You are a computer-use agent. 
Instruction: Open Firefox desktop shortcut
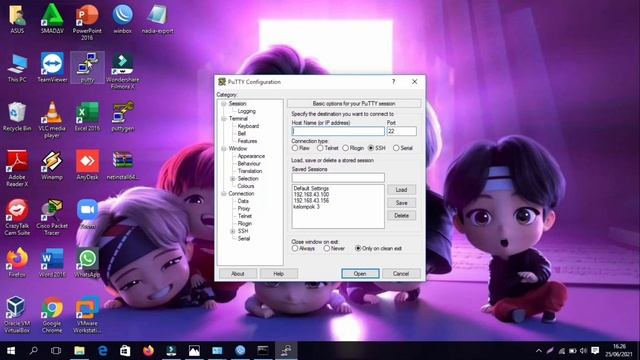pyautogui.click(x=17, y=263)
